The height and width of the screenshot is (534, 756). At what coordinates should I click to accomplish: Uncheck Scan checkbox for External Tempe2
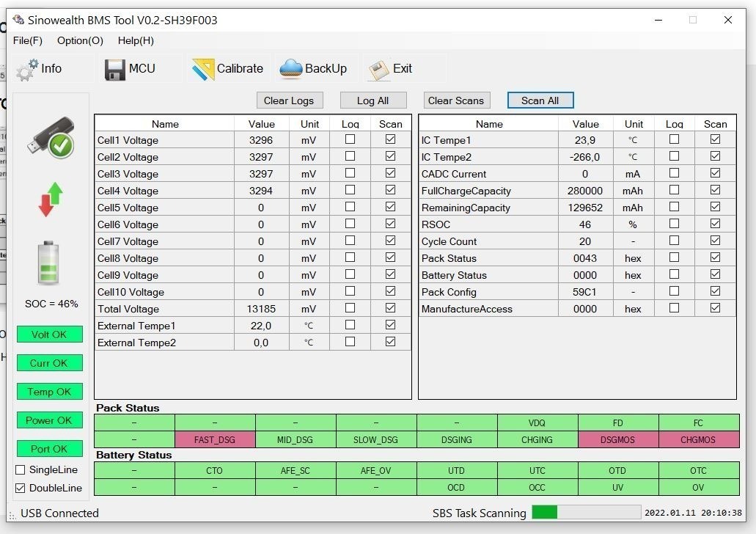pos(391,342)
